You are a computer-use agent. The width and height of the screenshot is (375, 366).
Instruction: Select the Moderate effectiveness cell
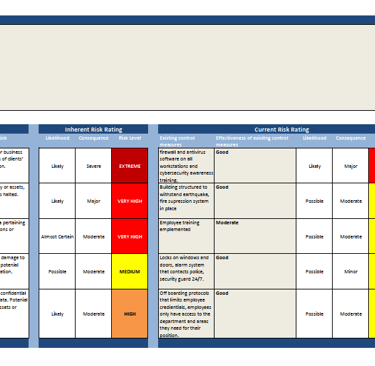point(255,236)
